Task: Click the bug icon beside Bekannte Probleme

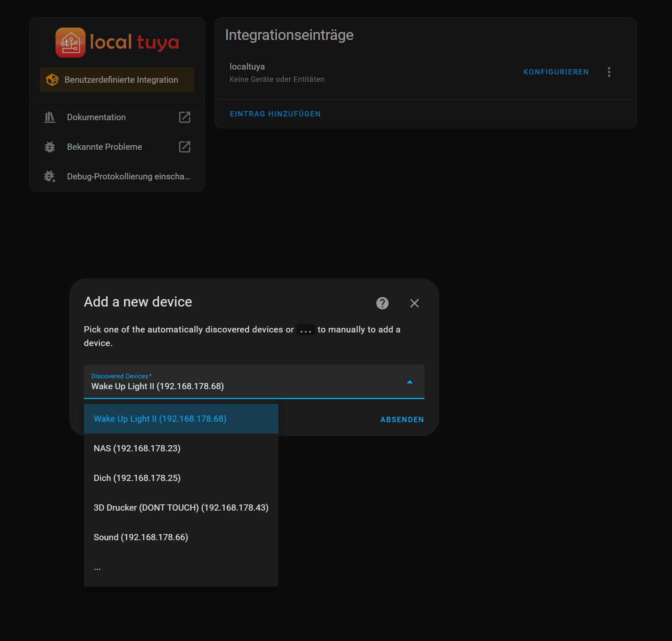Action: 49,147
